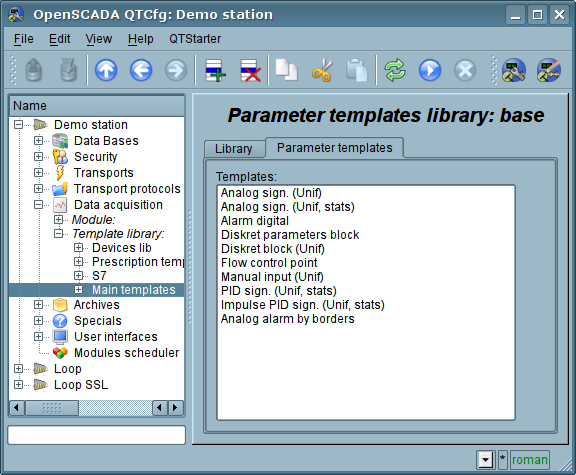The image size is (576, 475).
Task: Collapse the Demo station tree node
Action: point(18,125)
